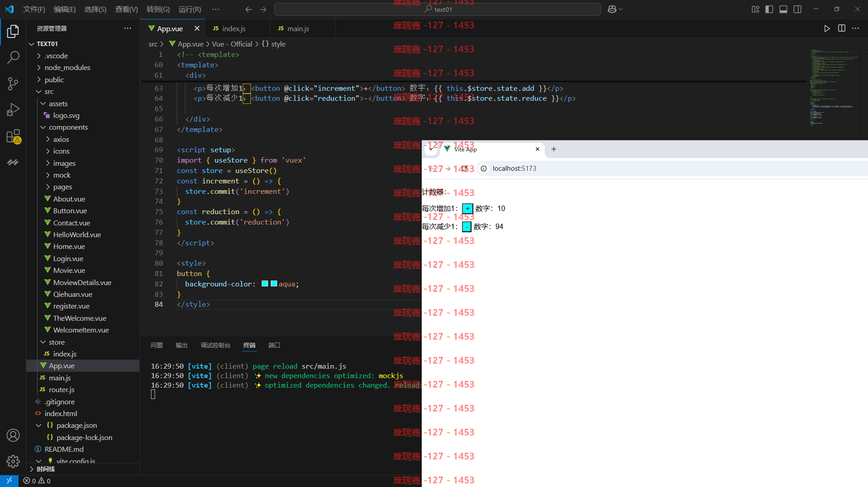Split the editor to the right
The height and width of the screenshot is (487, 868).
click(841, 28)
